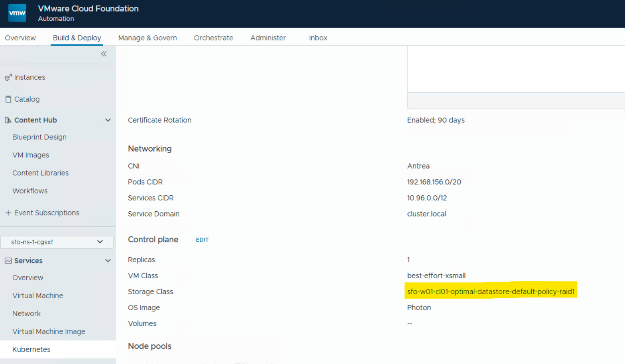Click the Content Hub icon
The image size is (625, 364).
click(x=8, y=120)
